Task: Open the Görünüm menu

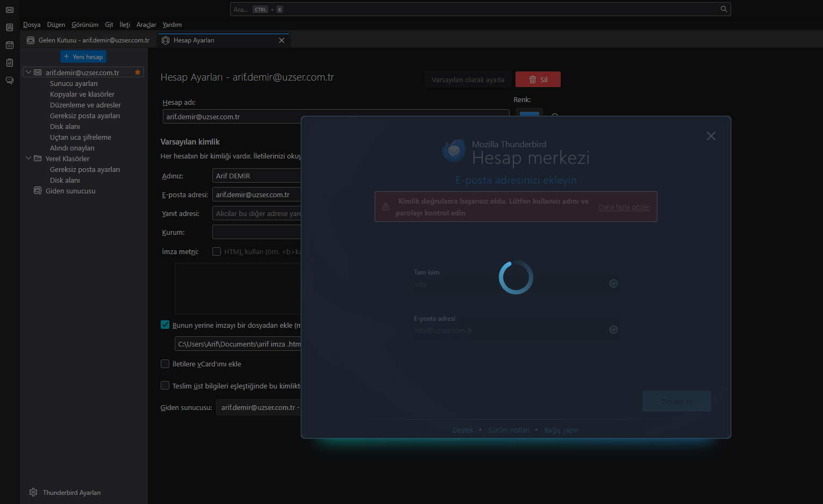Action: (85, 25)
